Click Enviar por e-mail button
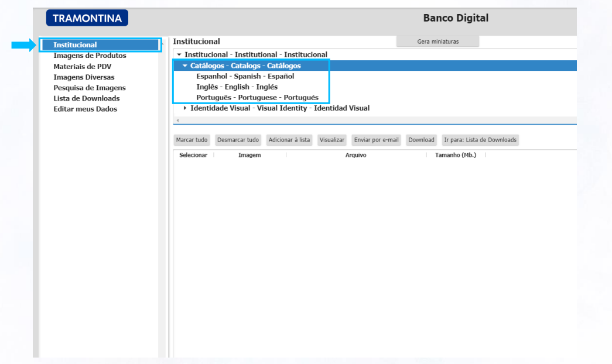 click(376, 140)
